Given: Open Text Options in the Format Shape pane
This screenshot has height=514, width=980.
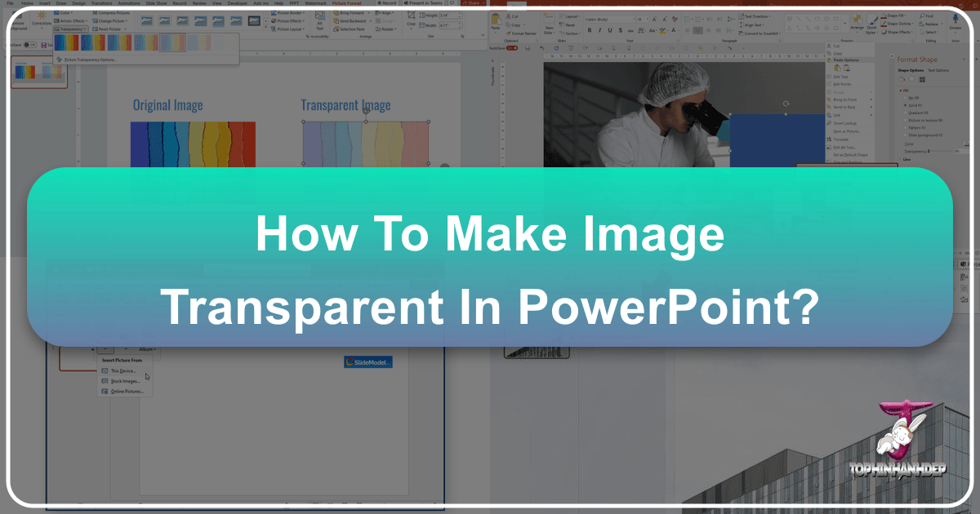Looking at the screenshot, I should click(938, 70).
